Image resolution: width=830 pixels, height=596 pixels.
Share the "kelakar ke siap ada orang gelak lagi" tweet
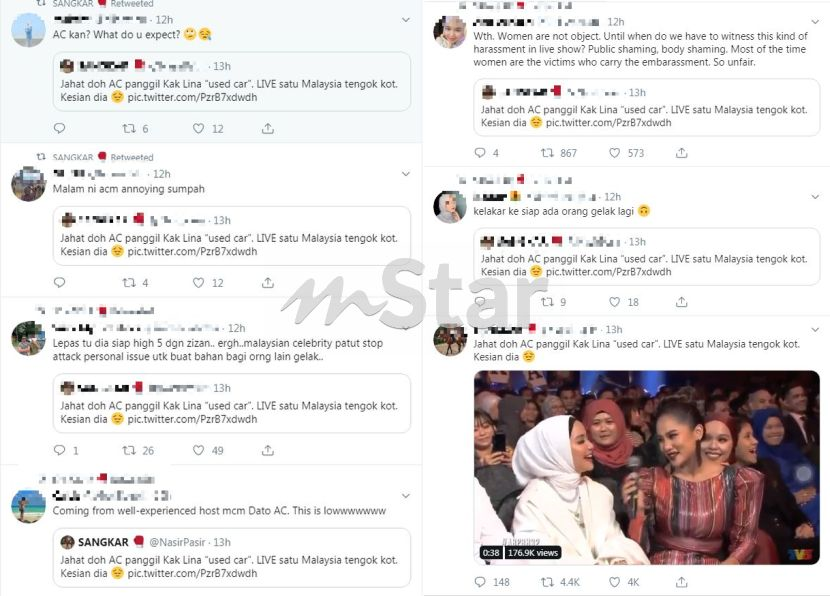pos(682,302)
